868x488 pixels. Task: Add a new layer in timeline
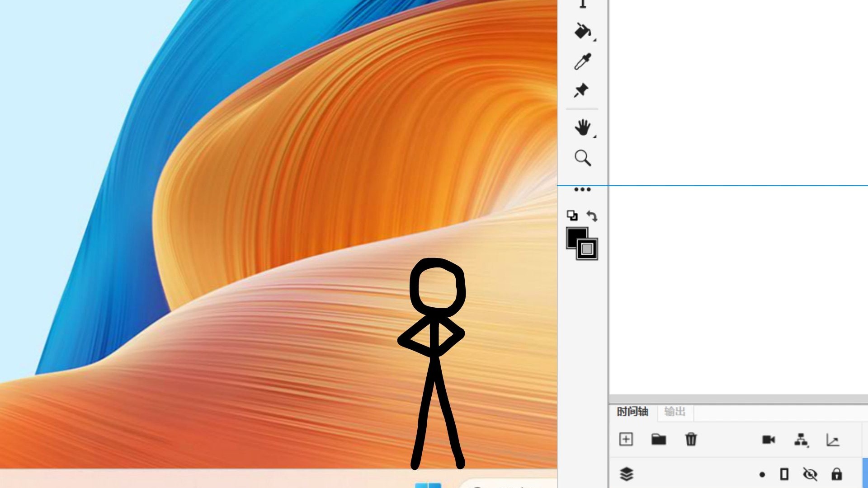[x=626, y=439]
